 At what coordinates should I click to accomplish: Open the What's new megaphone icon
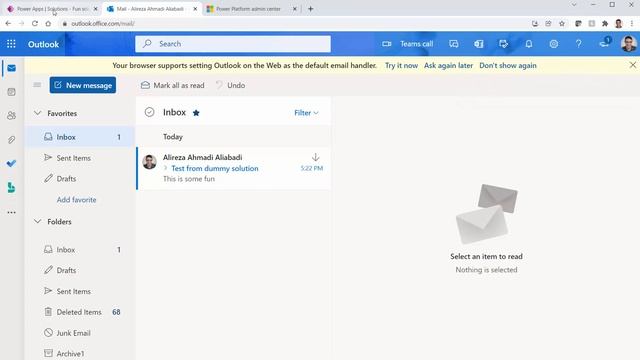coord(604,43)
